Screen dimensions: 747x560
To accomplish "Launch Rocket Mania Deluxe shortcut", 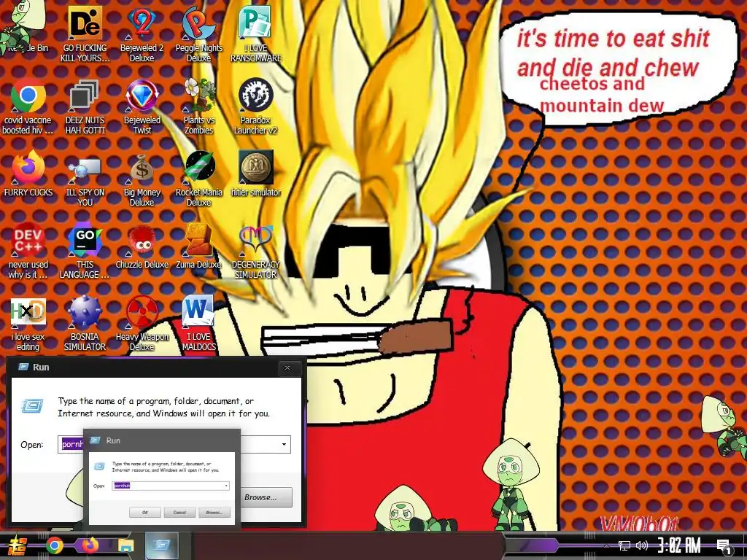I will pos(198,178).
